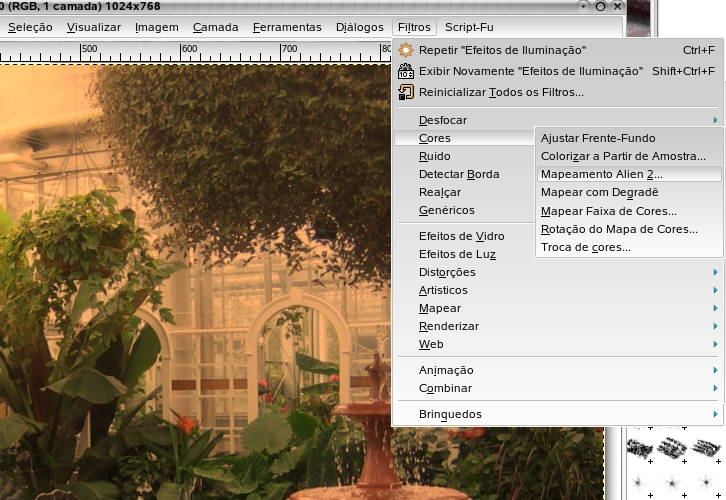The image size is (726, 500).
Task: Expand the Web filters submenu
Action: [x=557, y=344]
